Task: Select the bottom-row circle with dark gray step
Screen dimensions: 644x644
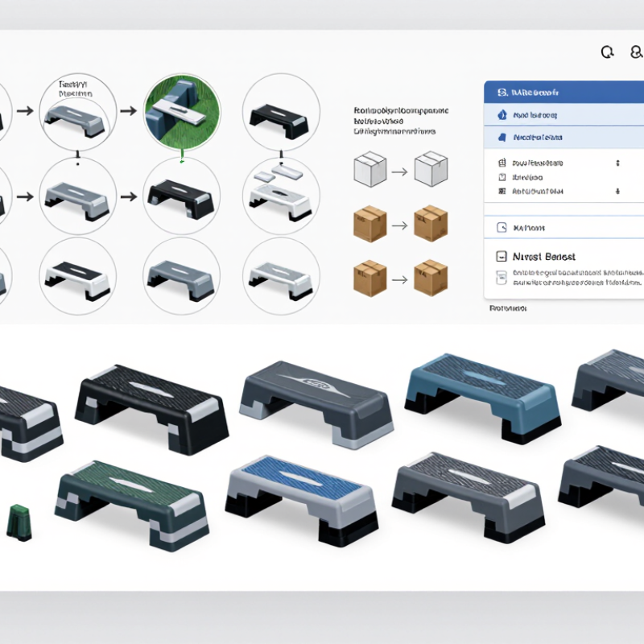Action: pyautogui.click(x=182, y=276)
